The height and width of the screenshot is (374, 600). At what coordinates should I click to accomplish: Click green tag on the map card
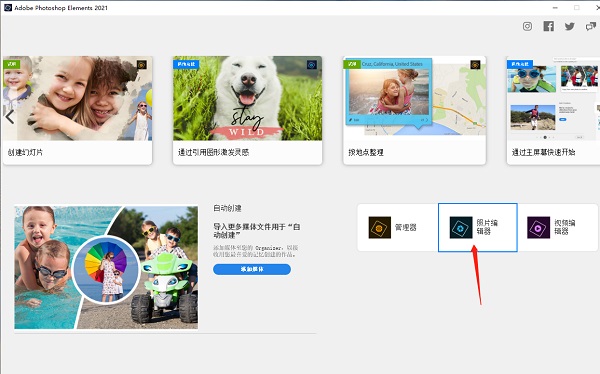click(x=352, y=64)
